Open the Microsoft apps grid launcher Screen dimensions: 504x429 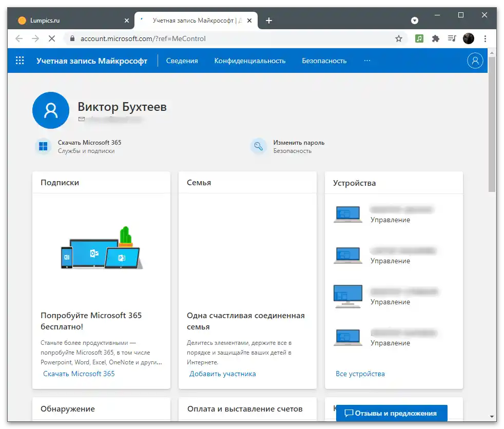[x=20, y=61]
